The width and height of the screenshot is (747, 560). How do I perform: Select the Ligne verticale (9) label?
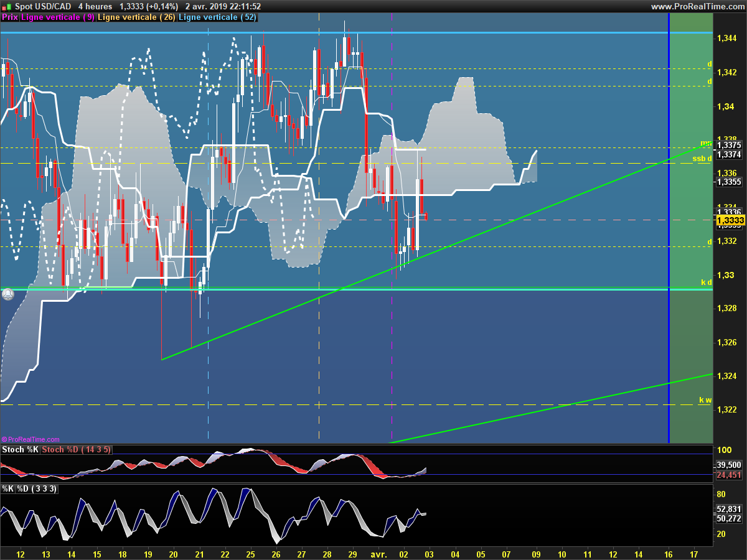pos(58,17)
